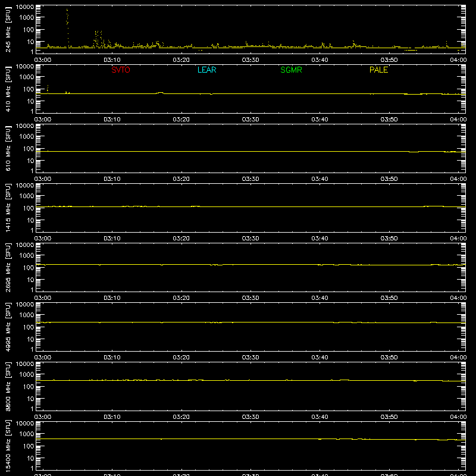This screenshot has height=476, width=476.
Task: Click the 03:30 time label of the 2695 MHz panel
Action: (x=250, y=298)
